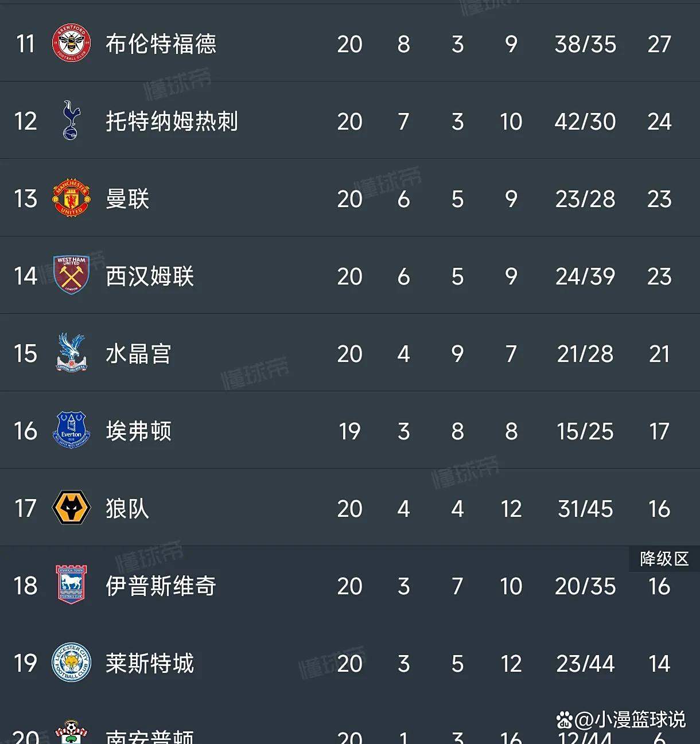
Task: Click the Ipswich Town club crest
Action: point(70,586)
